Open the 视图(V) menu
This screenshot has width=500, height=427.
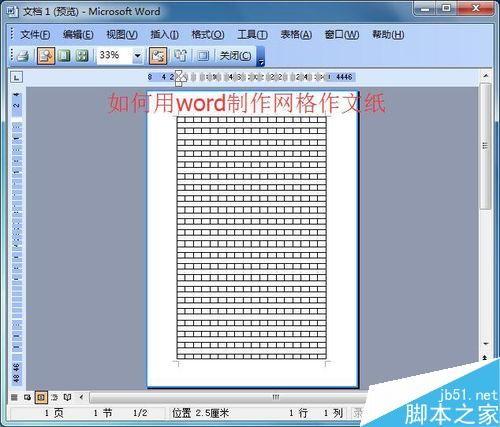(122, 34)
